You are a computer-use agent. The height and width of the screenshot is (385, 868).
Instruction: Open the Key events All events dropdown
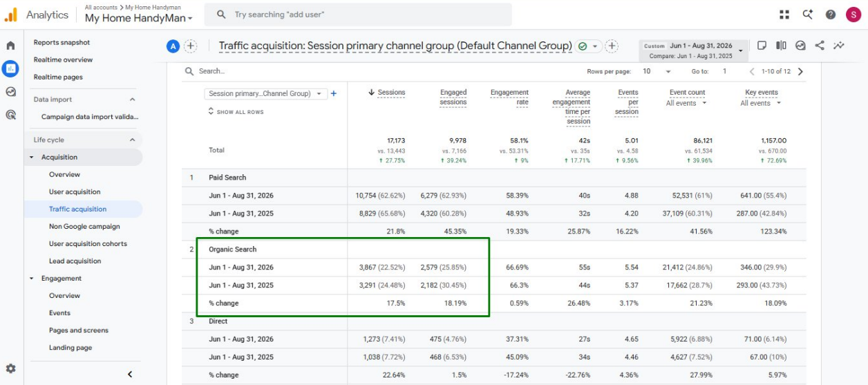pos(761,103)
